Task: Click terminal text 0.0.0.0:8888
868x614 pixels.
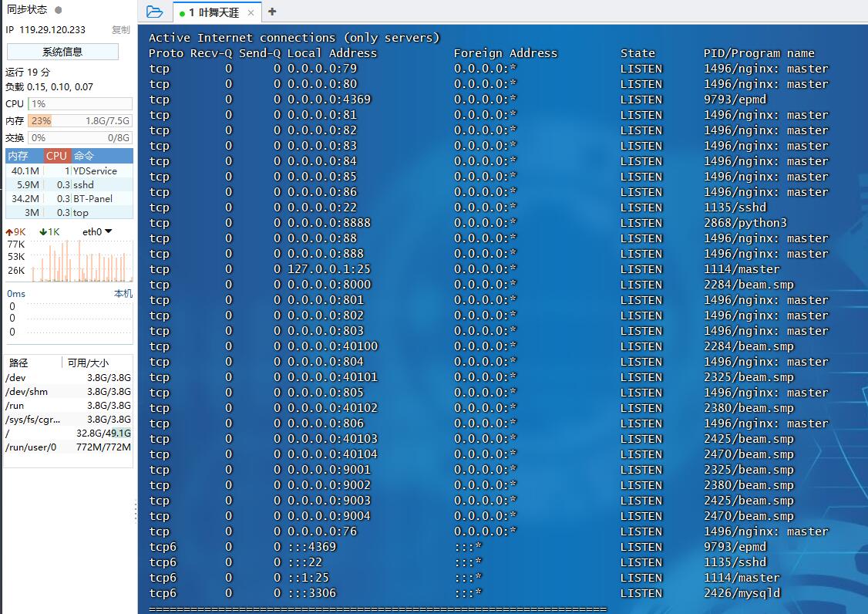Action: 329,223
